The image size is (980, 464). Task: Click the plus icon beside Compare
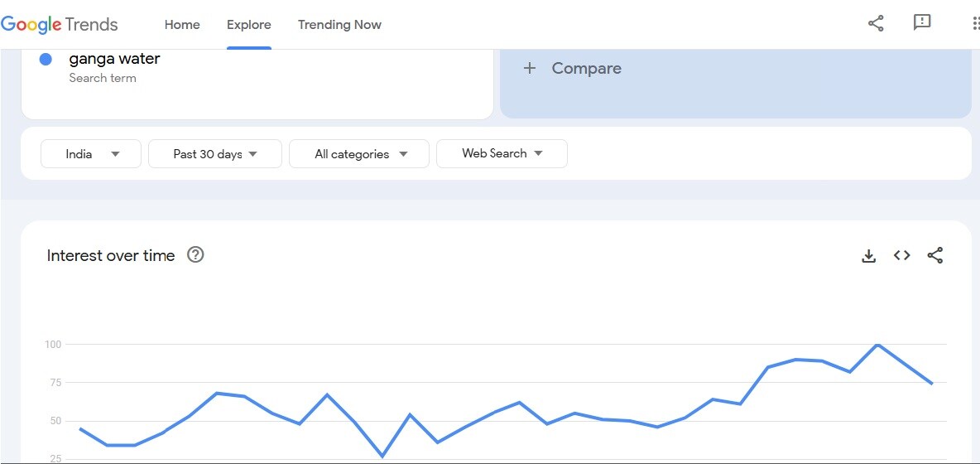click(x=530, y=69)
